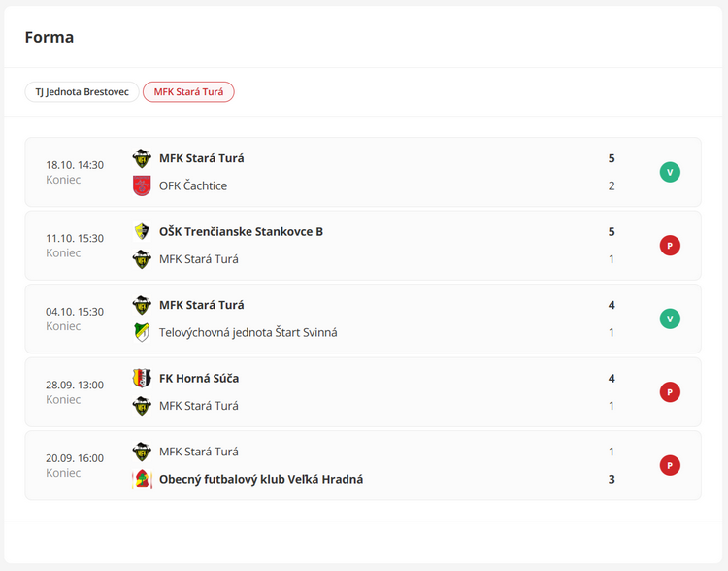This screenshot has width=728, height=571.
Task: Click the green V badge for 04.10. match
Action: [670, 319]
